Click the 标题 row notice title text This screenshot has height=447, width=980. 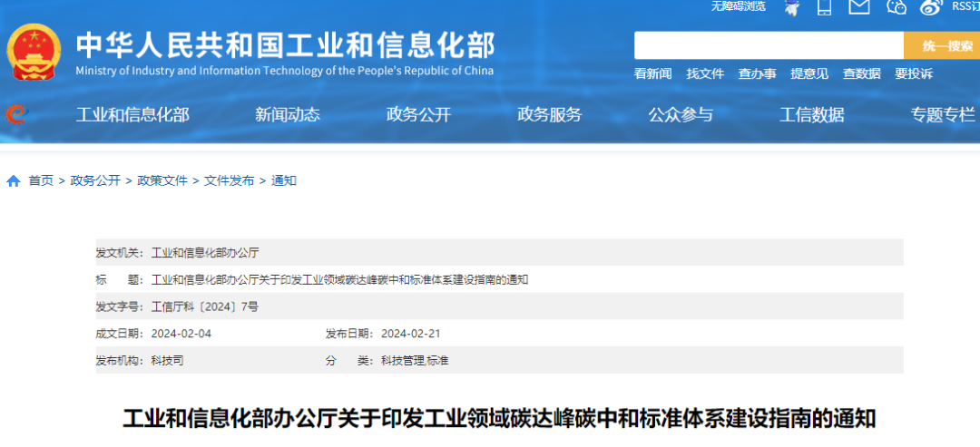tap(340, 279)
